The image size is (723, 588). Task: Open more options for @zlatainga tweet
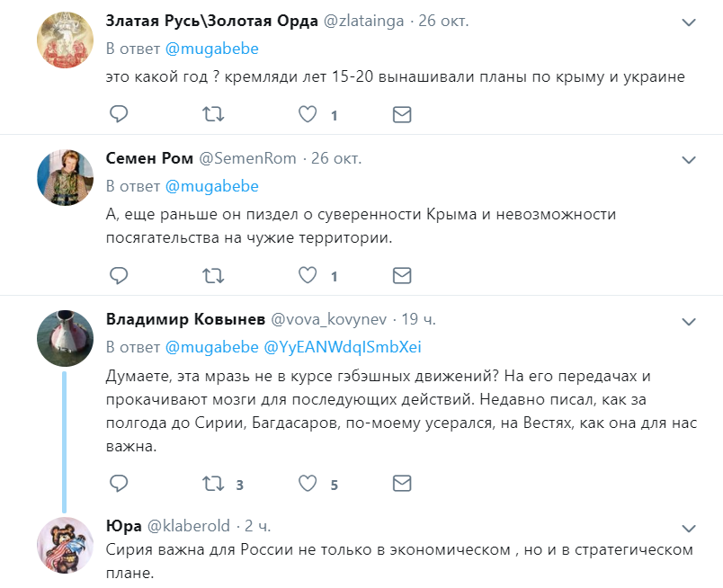689,21
